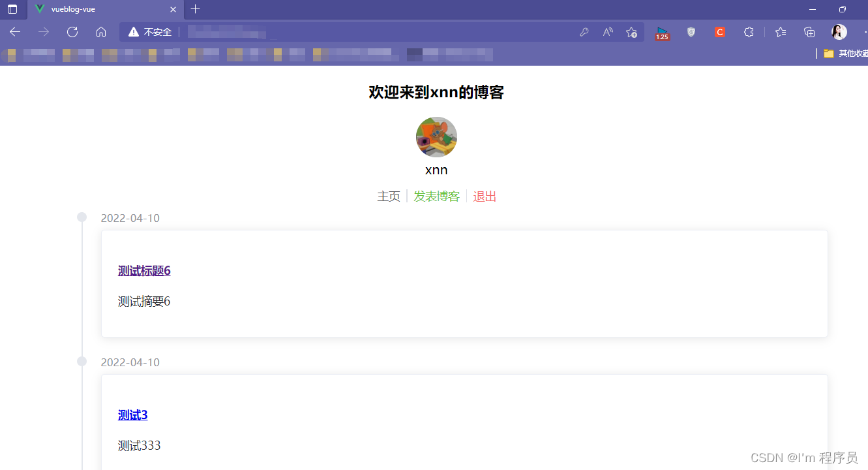Open a new browser tab

[x=196, y=9]
